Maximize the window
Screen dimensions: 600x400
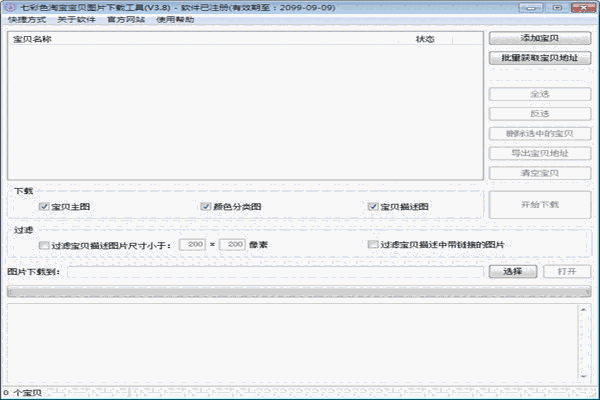tap(557, 7)
